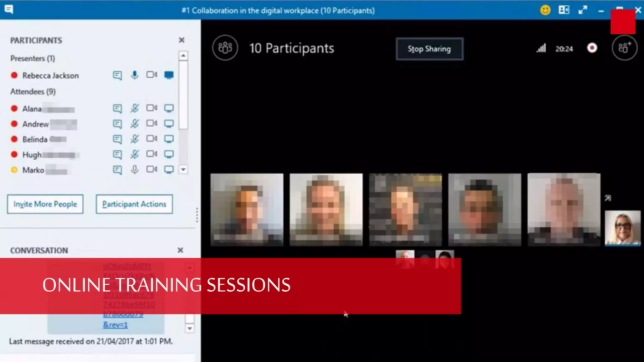Open the participants list round icon

(x=225, y=48)
